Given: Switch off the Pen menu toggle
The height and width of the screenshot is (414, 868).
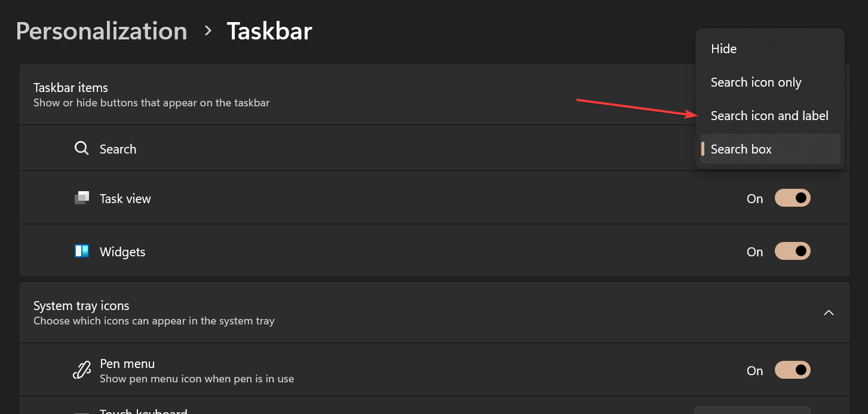Looking at the screenshot, I should point(792,370).
